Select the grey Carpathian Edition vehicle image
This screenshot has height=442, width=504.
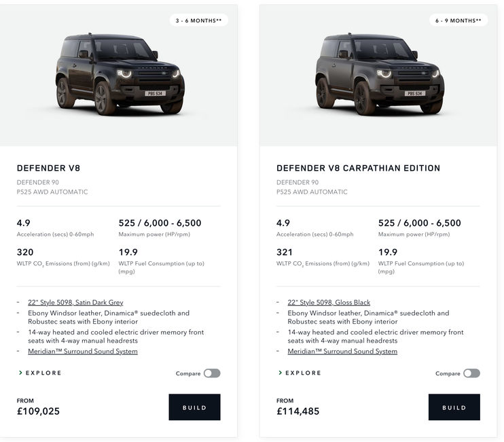[380, 74]
